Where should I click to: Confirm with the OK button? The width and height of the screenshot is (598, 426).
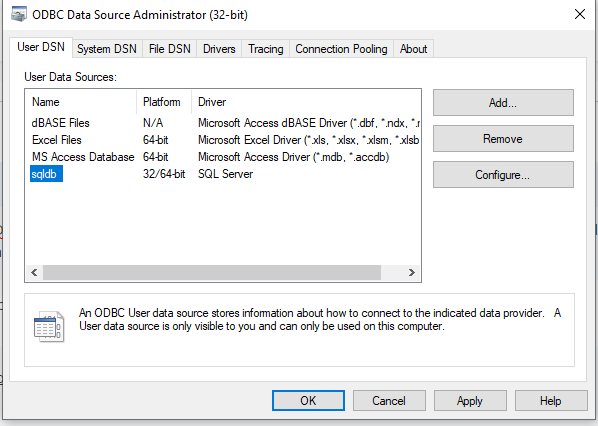pos(308,400)
